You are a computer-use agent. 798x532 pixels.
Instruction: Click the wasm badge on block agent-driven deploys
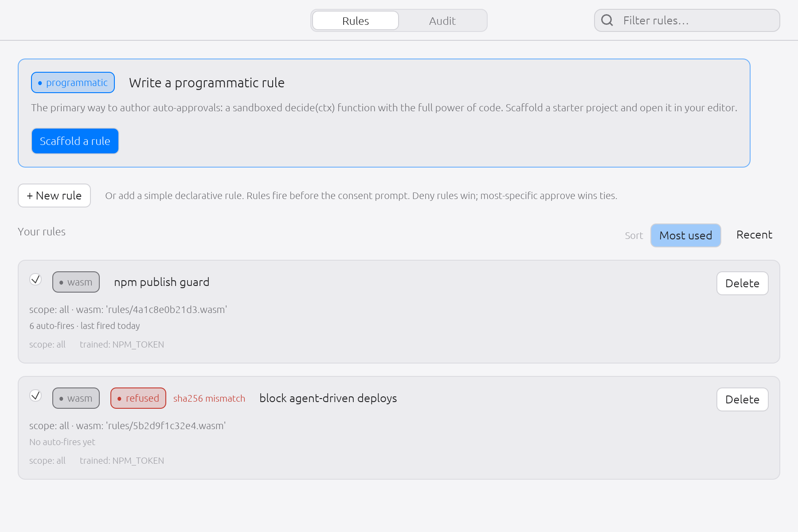tap(76, 398)
